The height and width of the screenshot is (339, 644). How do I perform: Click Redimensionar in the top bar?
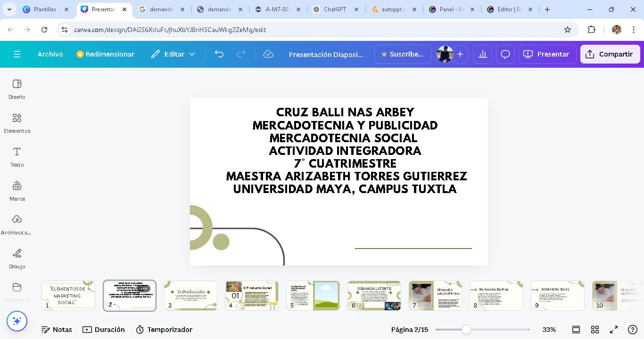[105, 54]
